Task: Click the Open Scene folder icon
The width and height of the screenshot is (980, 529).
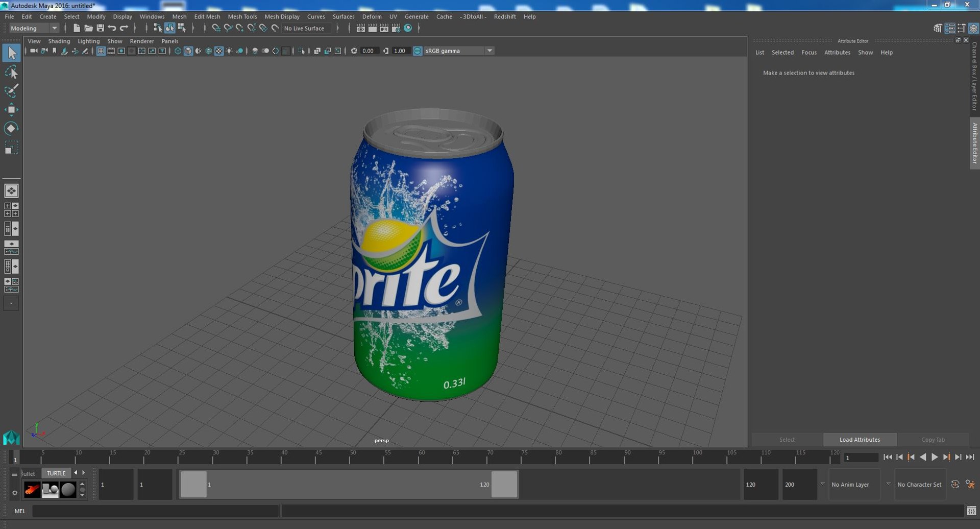Action: pos(88,28)
